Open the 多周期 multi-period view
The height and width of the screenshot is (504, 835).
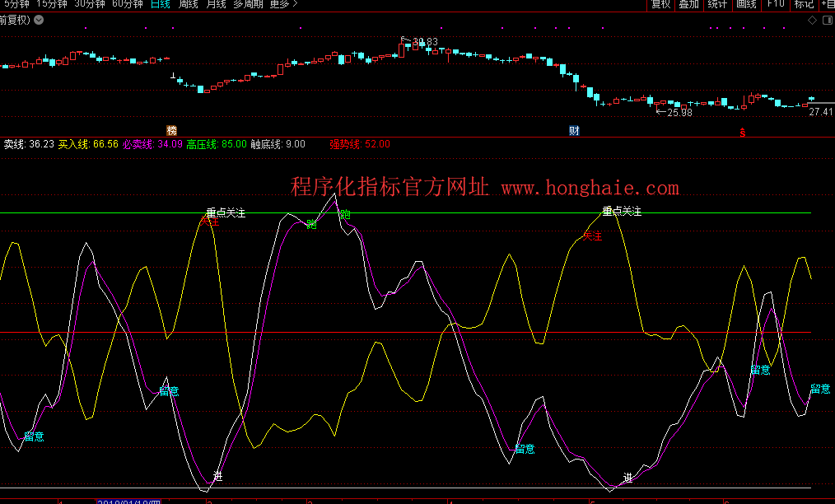pyautogui.click(x=249, y=4)
